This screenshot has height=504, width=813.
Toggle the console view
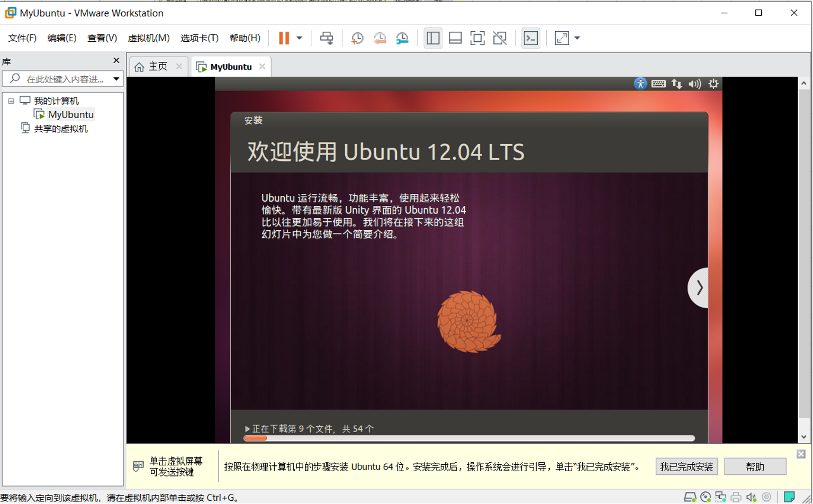[530, 38]
